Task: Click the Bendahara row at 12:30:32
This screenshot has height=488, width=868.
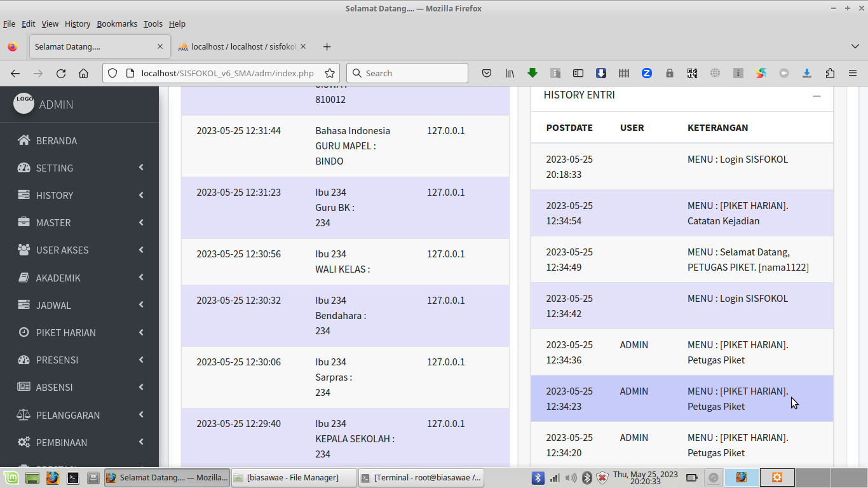Action: [345, 316]
